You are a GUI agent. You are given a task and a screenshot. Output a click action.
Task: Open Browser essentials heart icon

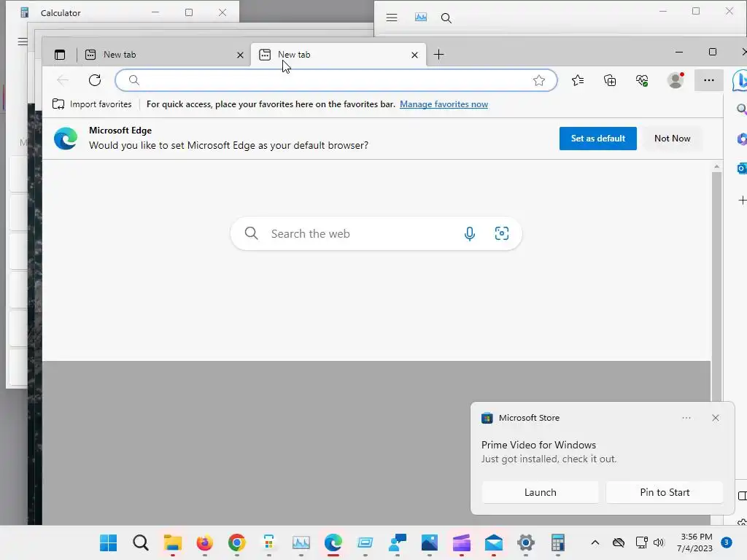(x=642, y=80)
